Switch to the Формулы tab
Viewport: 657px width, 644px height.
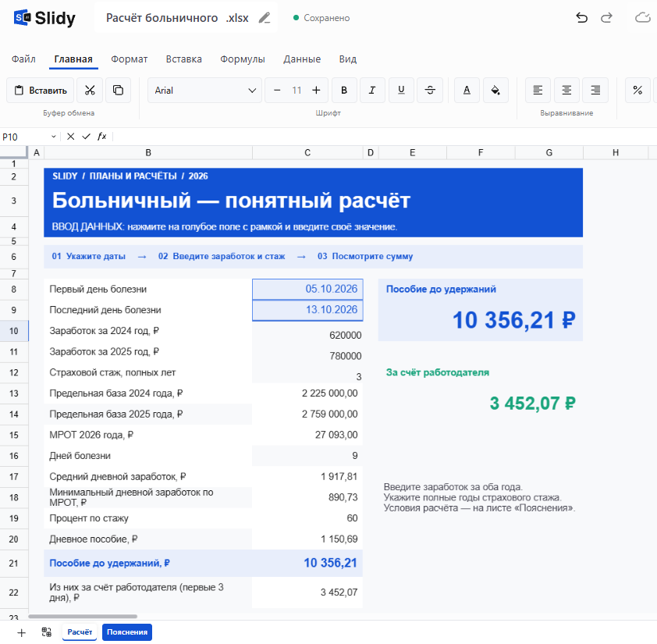(x=243, y=59)
